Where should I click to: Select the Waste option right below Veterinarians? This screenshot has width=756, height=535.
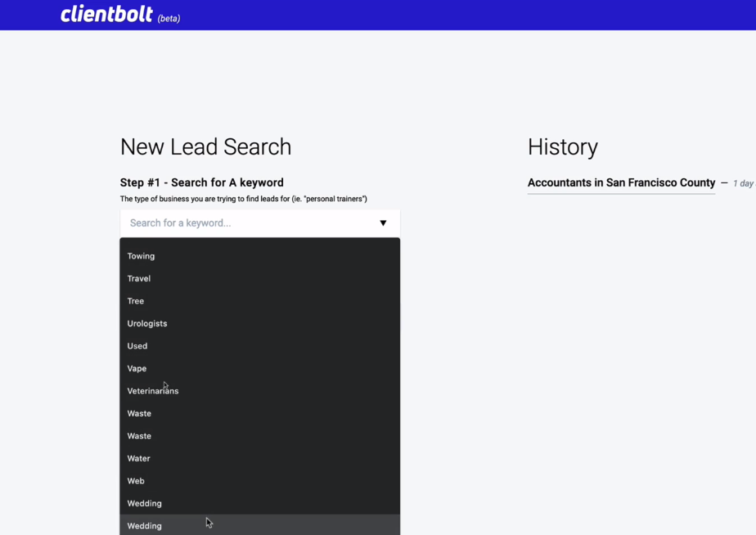(260, 414)
